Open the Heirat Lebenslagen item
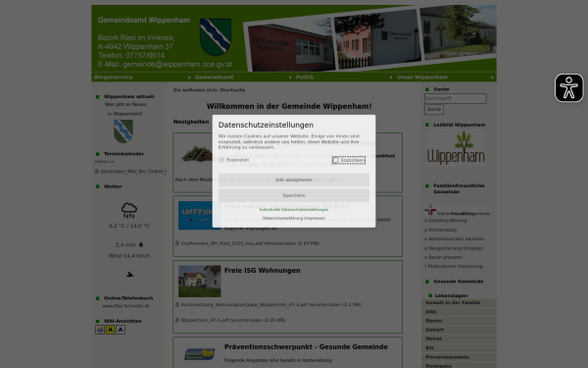The height and width of the screenshot is (368, 588). point(459,339)
